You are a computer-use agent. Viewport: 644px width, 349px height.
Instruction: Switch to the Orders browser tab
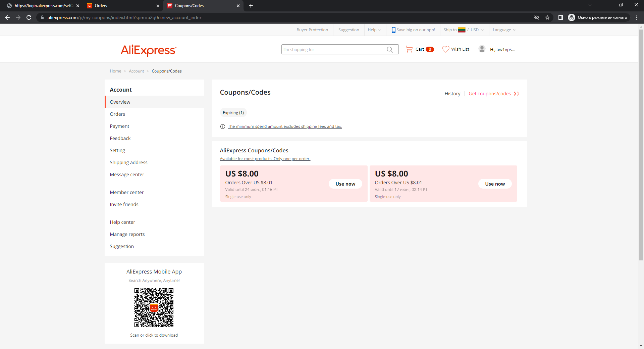tap(123, 6)
